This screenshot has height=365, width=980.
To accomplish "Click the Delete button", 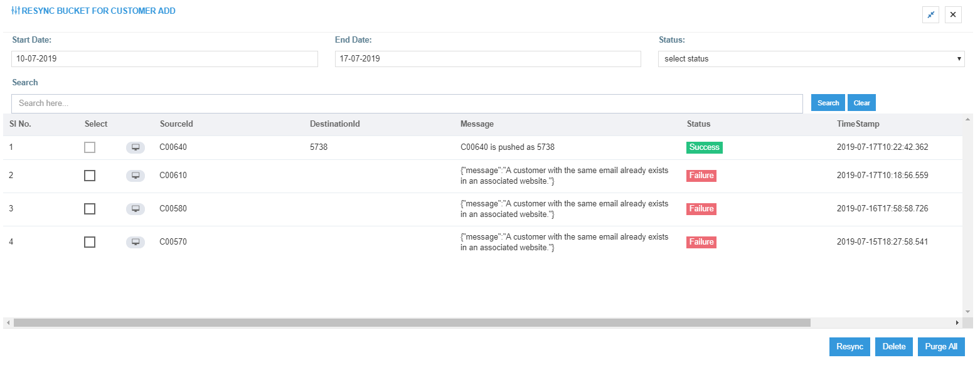I will (x=893, y=346).
